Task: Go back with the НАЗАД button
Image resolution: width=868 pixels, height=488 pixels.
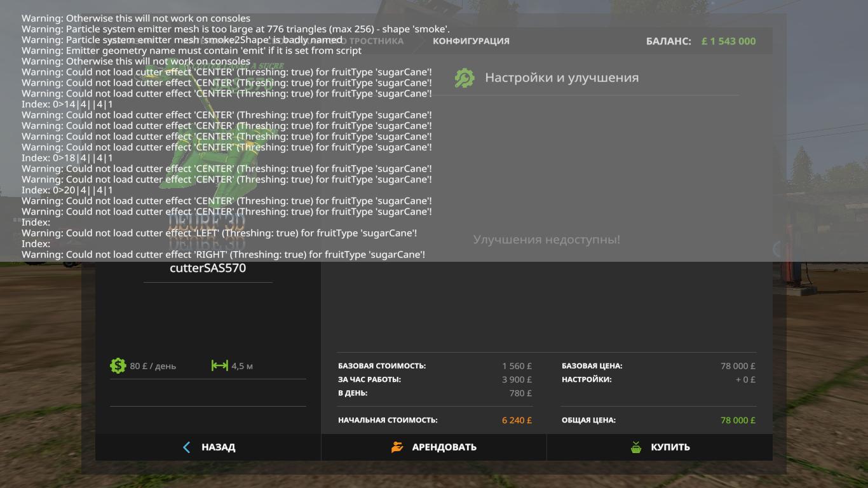Action: [x=208, y=447]
